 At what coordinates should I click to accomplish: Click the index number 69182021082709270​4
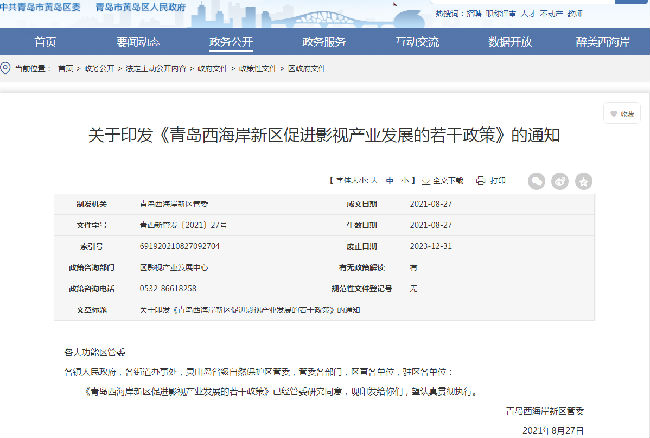pyautogui.click(x=179, y=246)
